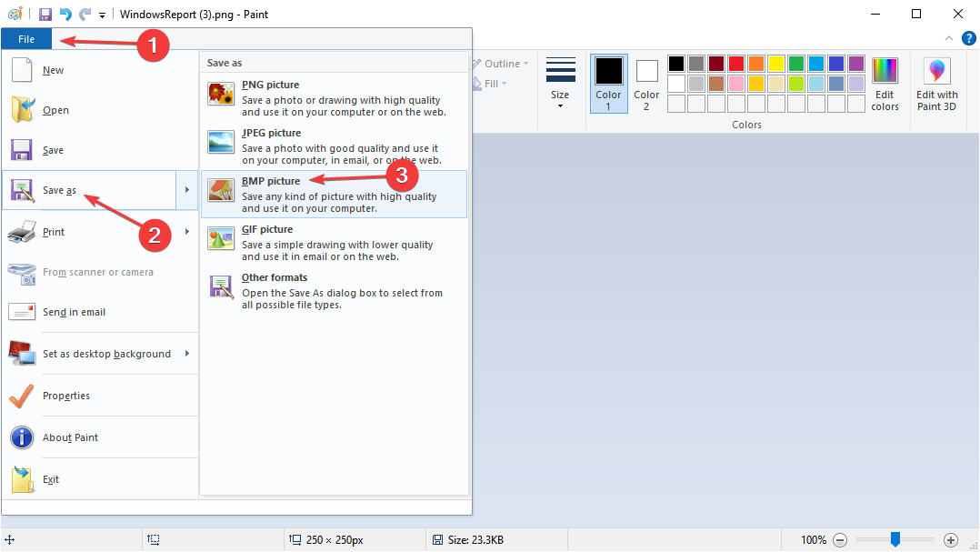This screenshot has width=980, height=552.
Task: Pick the purple color swatch
Action: click(x=856, y=64)
